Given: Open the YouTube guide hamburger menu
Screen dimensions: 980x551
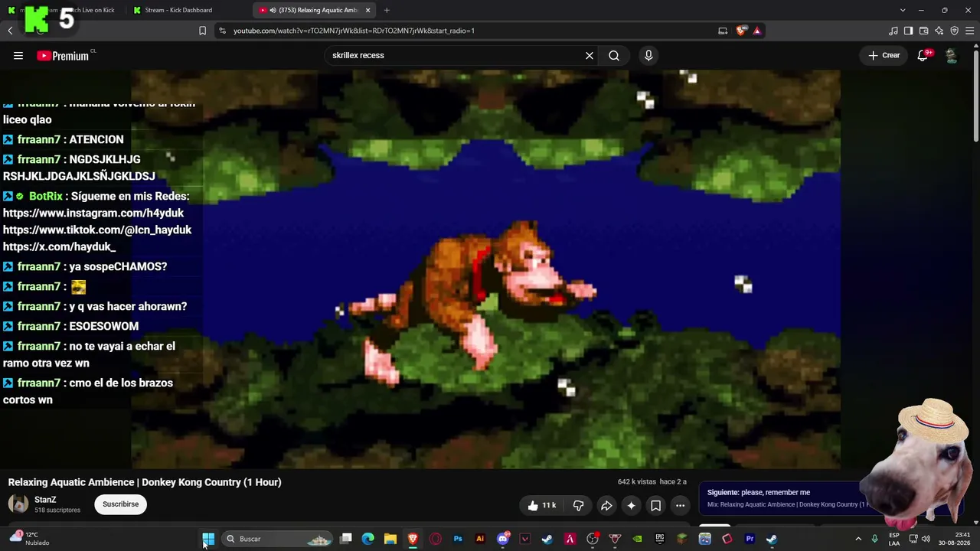Looking at the screenshot, I should click(x=18, y=55).
